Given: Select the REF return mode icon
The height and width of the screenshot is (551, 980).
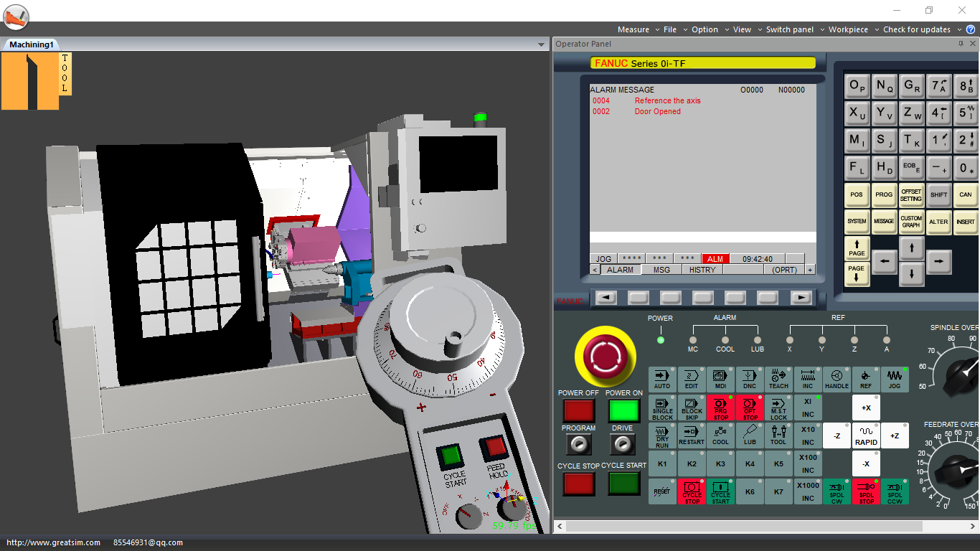Looking at the screenshot, I should click(866, 379).
